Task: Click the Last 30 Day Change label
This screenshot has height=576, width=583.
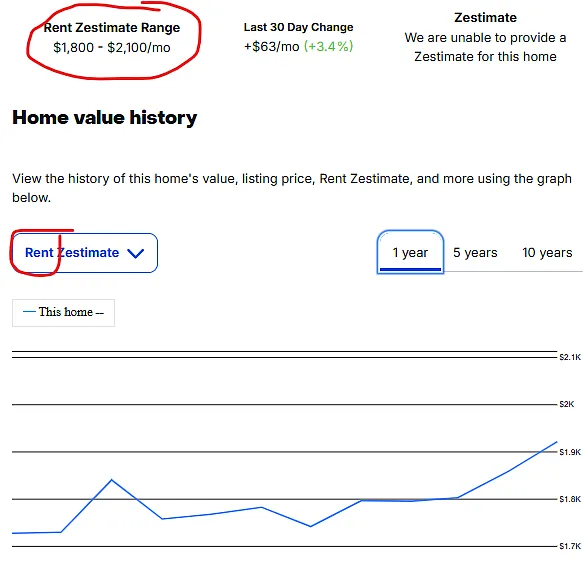Action: pos(298,27)
